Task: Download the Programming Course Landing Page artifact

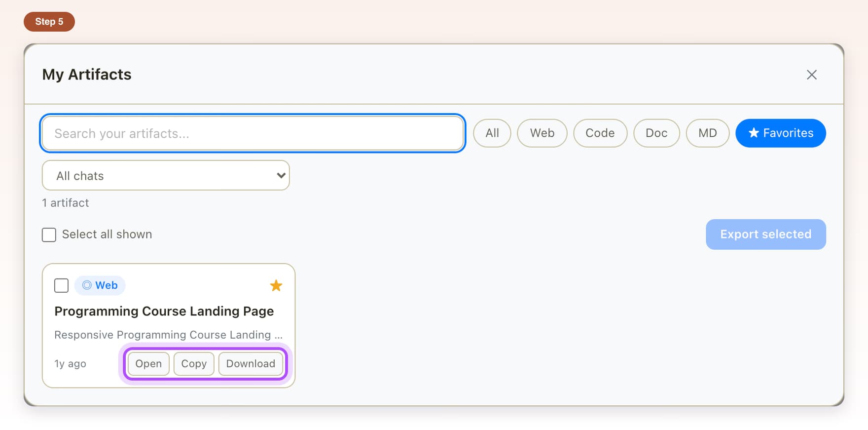Action: click(x=251, y=364)
